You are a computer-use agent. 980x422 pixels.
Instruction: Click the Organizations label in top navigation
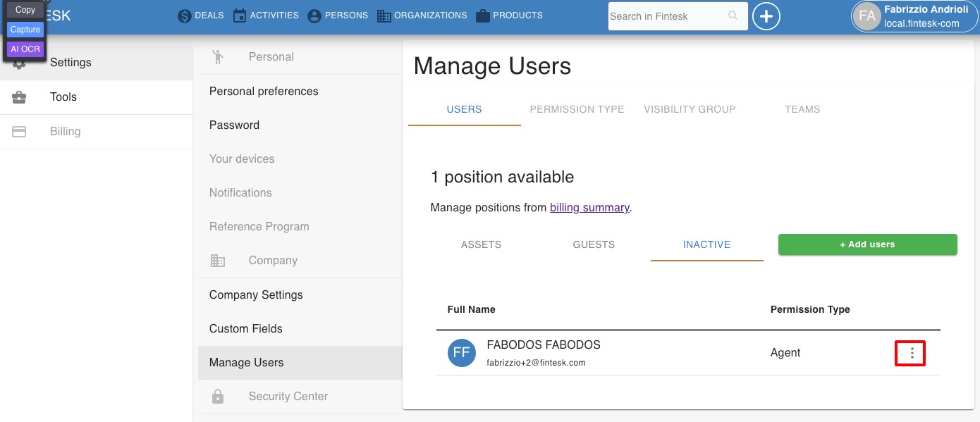431,15
